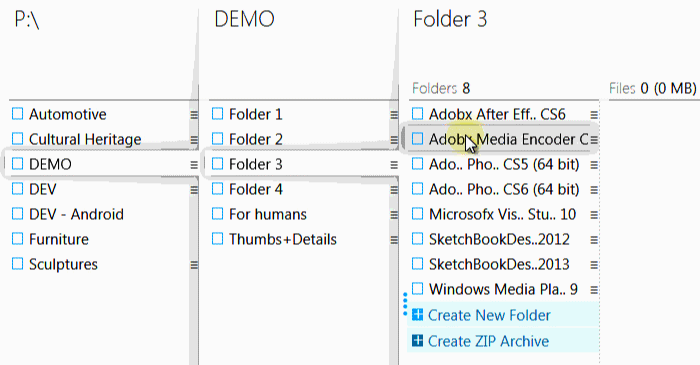
Task: Open menu icon for Adobx After Eff.. CS6
Action: pyautogui.click(x=594, y=115)
